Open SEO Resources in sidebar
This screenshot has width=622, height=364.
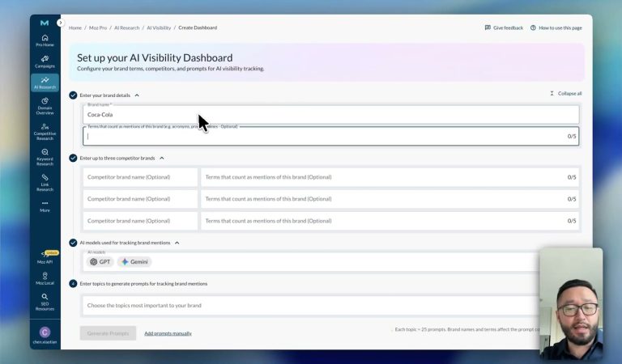click(x=45, y=302)
